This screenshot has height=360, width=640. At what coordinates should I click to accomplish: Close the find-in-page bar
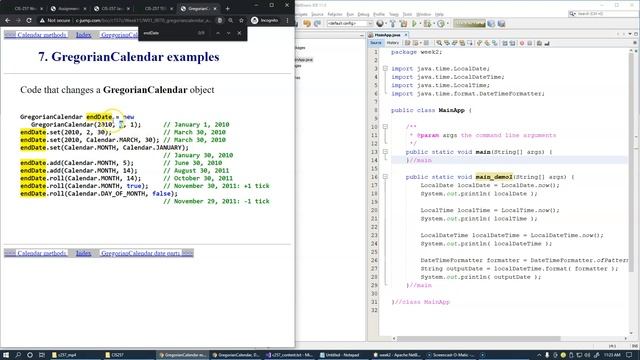239,33
